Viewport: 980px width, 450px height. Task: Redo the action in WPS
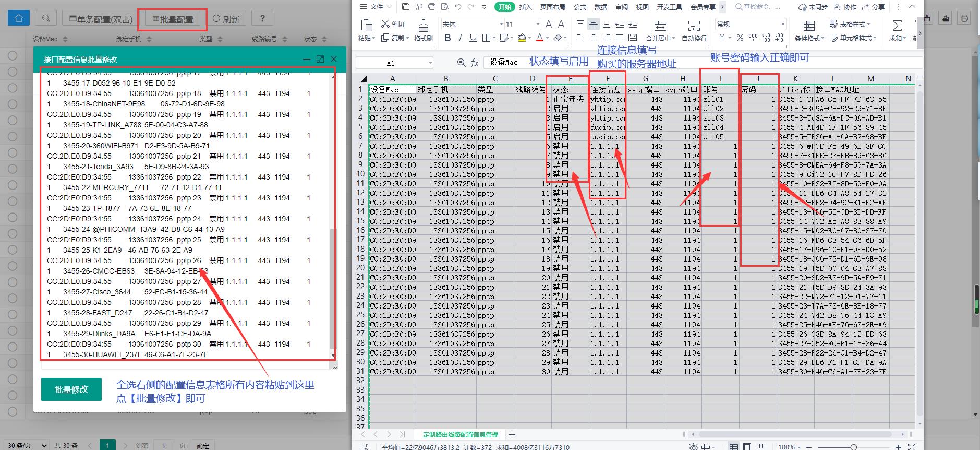471,7
